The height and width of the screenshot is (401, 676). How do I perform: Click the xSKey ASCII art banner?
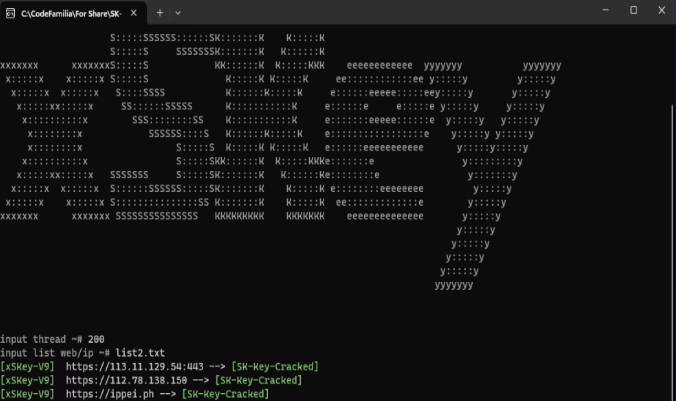click(280, 162)
